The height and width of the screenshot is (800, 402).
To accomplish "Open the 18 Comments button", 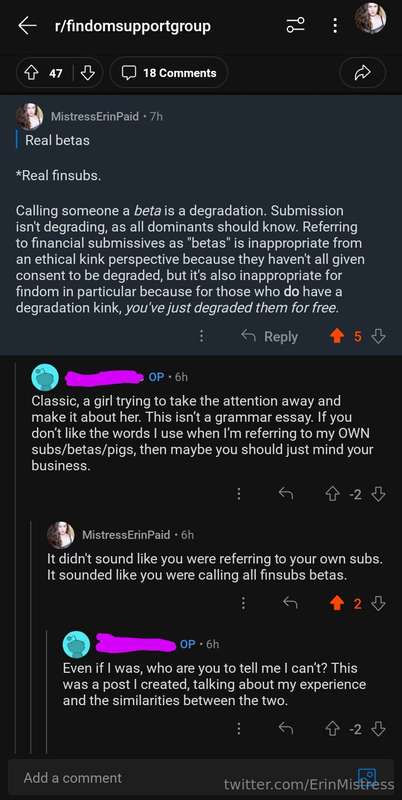I will click(x=169, y=73).
